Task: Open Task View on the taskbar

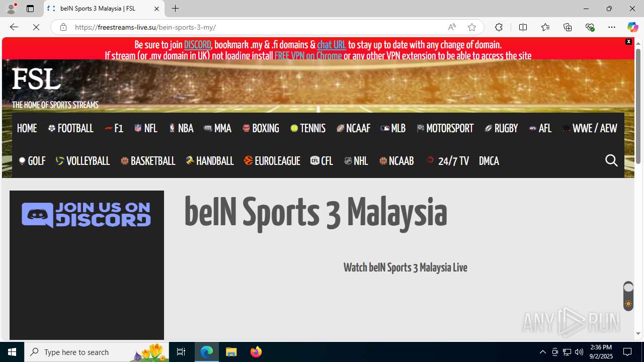Action: pyautogui.click(x=181, y=352)
